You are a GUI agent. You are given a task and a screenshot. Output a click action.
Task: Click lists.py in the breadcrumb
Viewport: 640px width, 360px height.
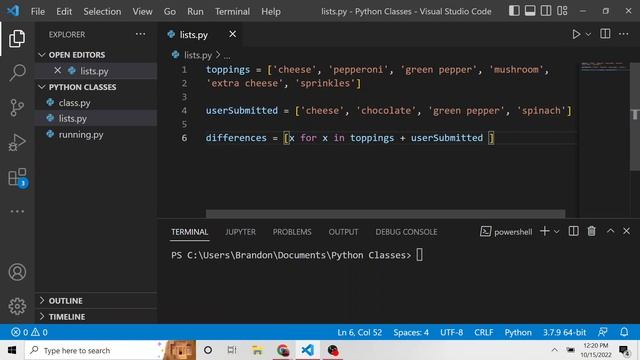click(198, 55)
